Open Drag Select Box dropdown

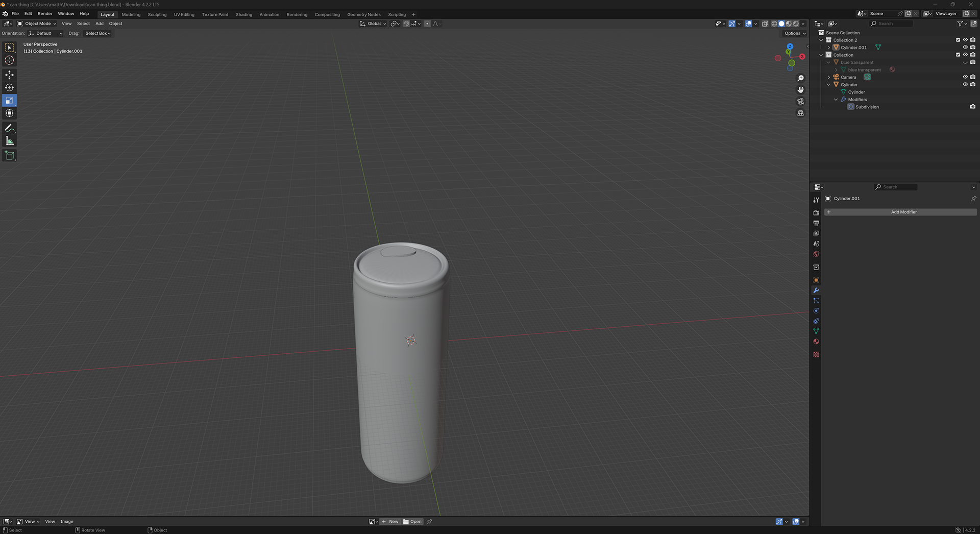[97, 33]
